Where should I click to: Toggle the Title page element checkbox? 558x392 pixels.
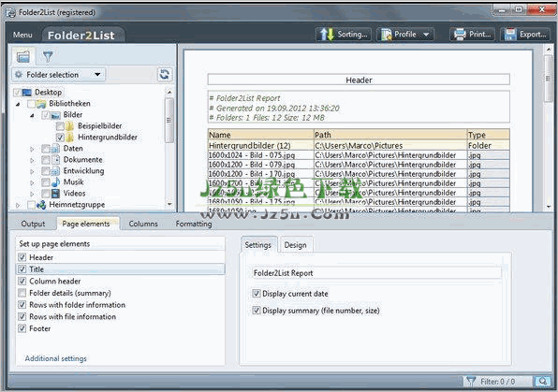coord(22,269)
